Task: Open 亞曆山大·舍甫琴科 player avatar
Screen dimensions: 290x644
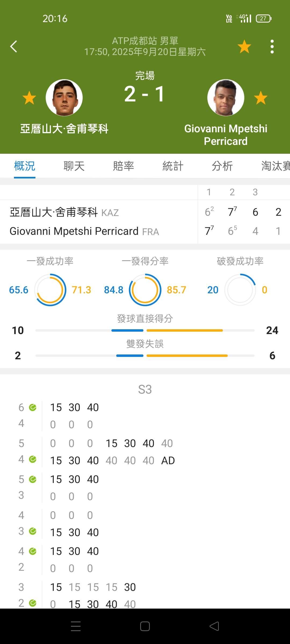Action: 64,98
